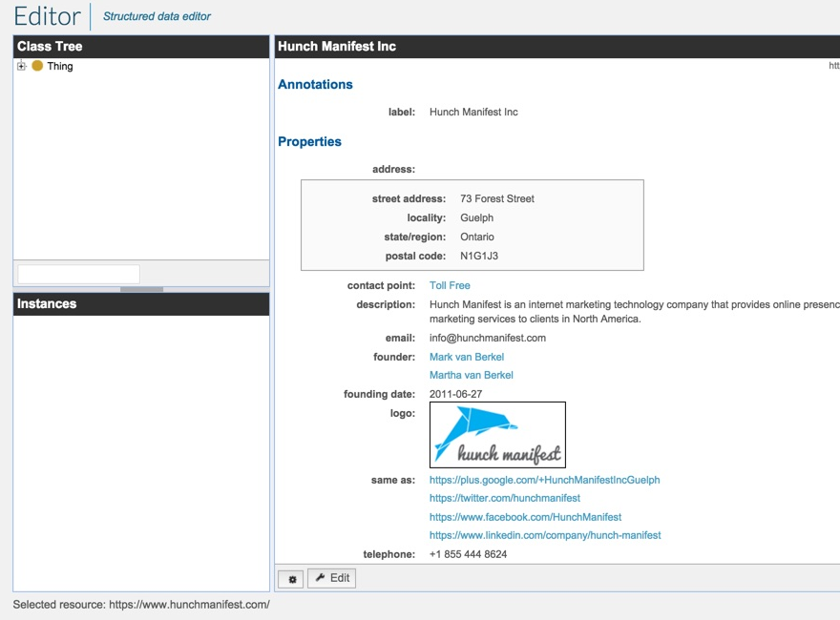
Task: Expand the Thing node in Class Tree
Action: (21, 66)
